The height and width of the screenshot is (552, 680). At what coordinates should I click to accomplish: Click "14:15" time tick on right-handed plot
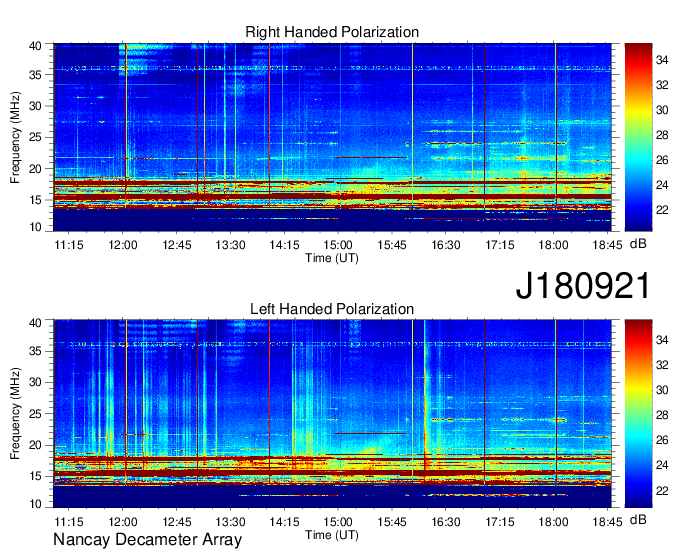click(x=284, y=245)
